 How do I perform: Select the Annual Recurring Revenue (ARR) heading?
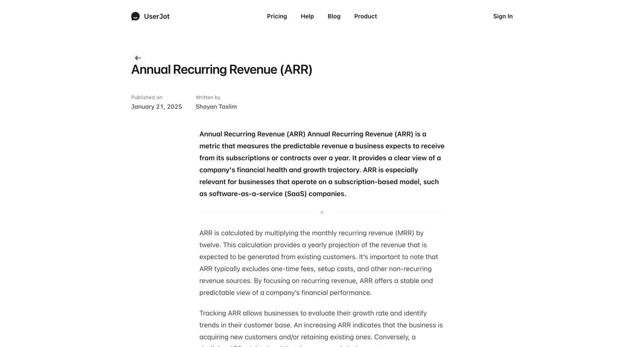pyautogui.click(x=221, y=69)
